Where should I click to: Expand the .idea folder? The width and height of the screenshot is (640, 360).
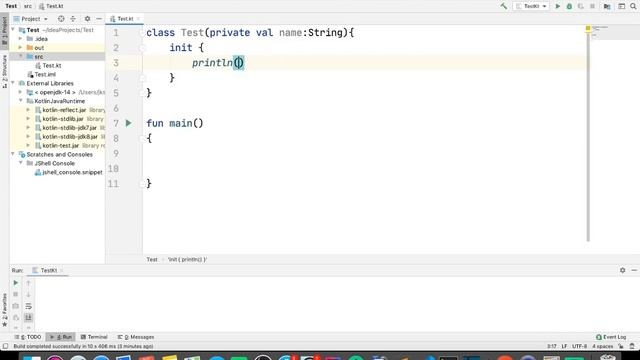tap(20, 39)
